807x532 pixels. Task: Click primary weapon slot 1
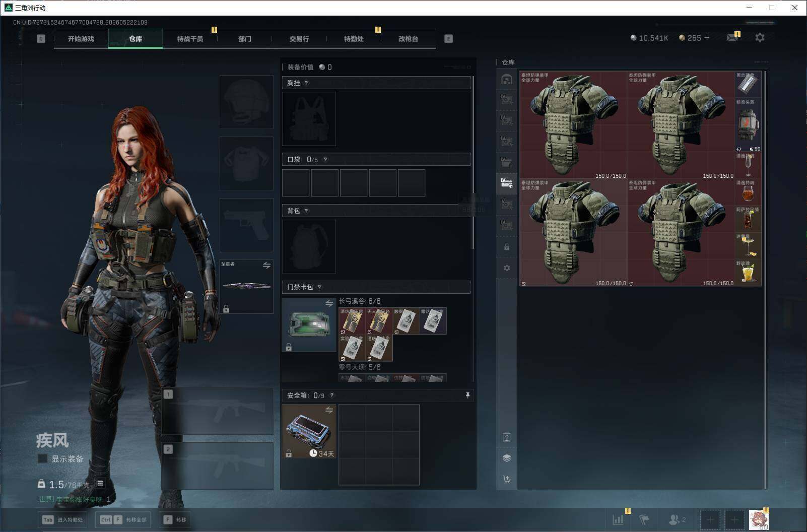pyautogui.click(x=218, y=411)
